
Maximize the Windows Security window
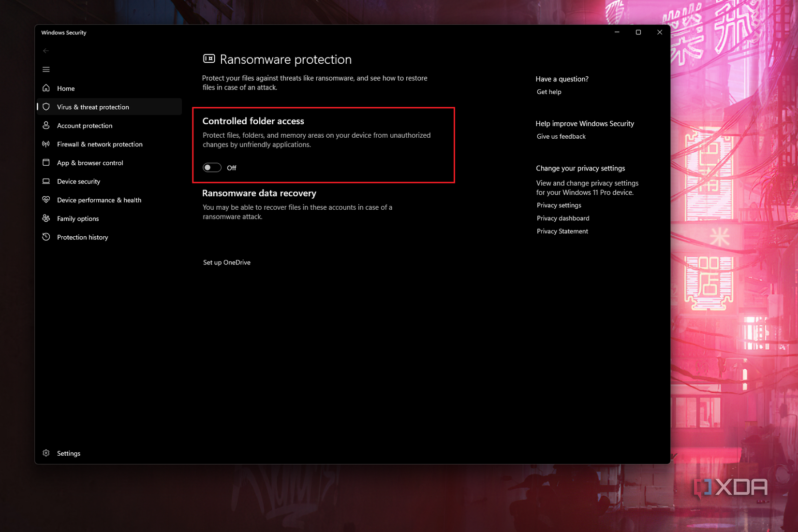coord(638,32)
